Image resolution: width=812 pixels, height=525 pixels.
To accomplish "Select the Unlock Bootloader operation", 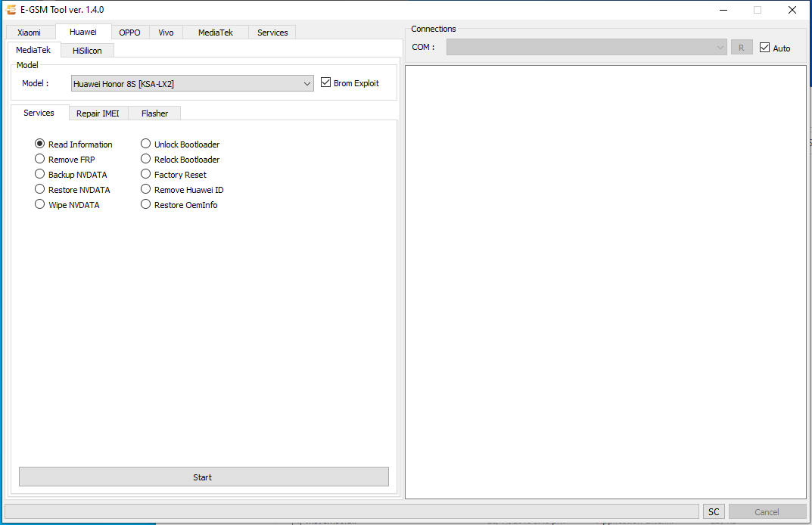I will point(145,144).
